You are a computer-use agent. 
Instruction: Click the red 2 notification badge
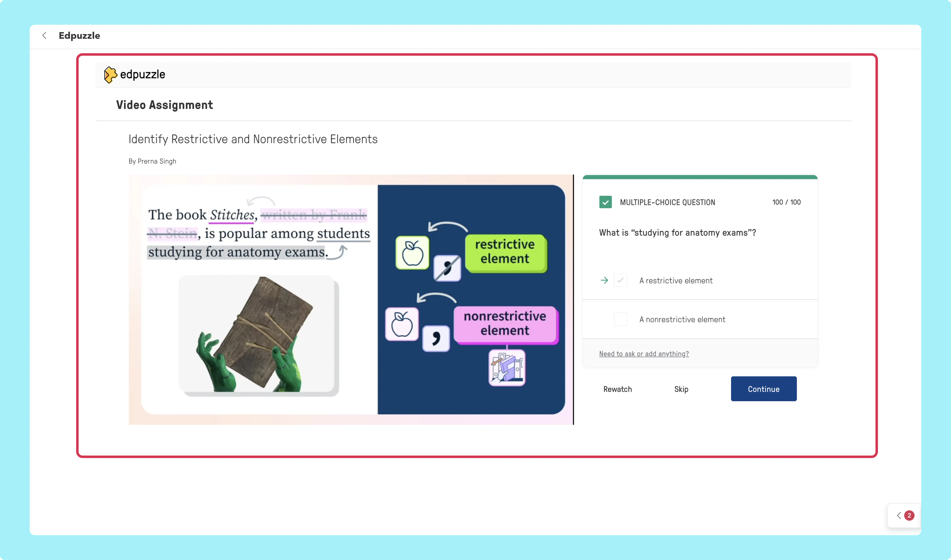(909, 515)
